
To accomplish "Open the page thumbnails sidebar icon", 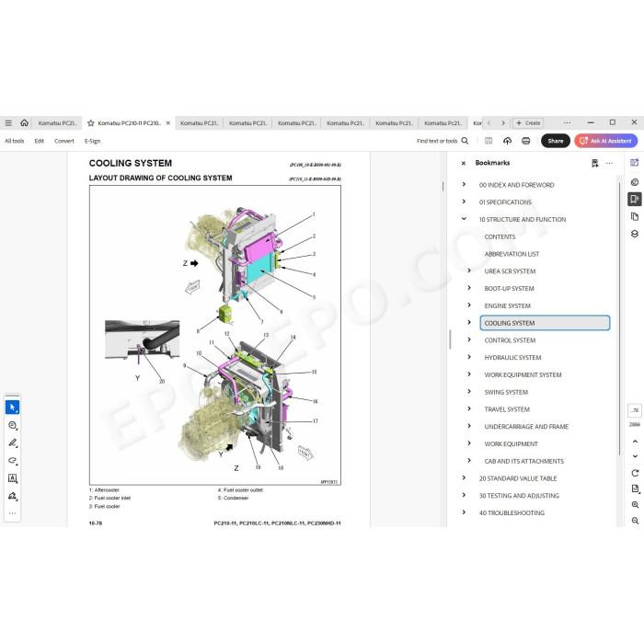I will (635, 216).
